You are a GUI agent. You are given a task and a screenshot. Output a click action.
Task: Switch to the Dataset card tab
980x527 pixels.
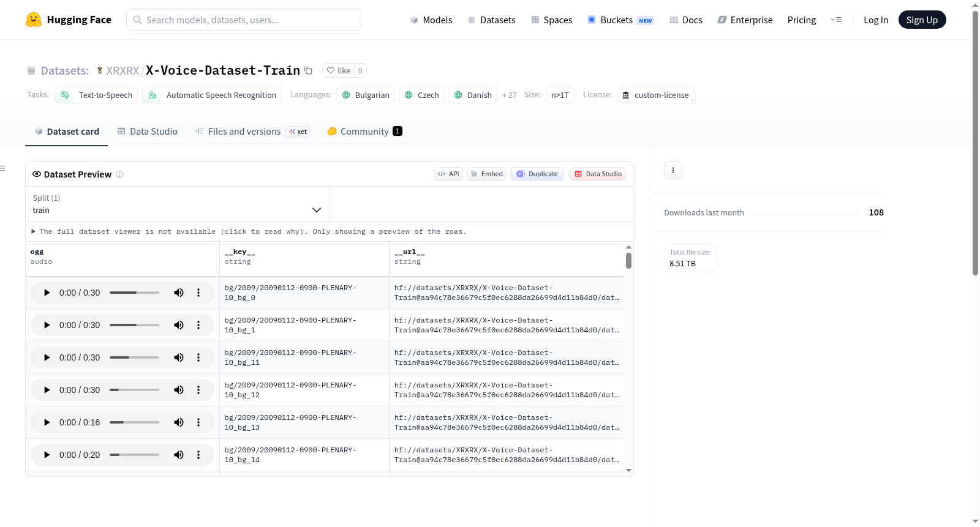tap(67, 132)
